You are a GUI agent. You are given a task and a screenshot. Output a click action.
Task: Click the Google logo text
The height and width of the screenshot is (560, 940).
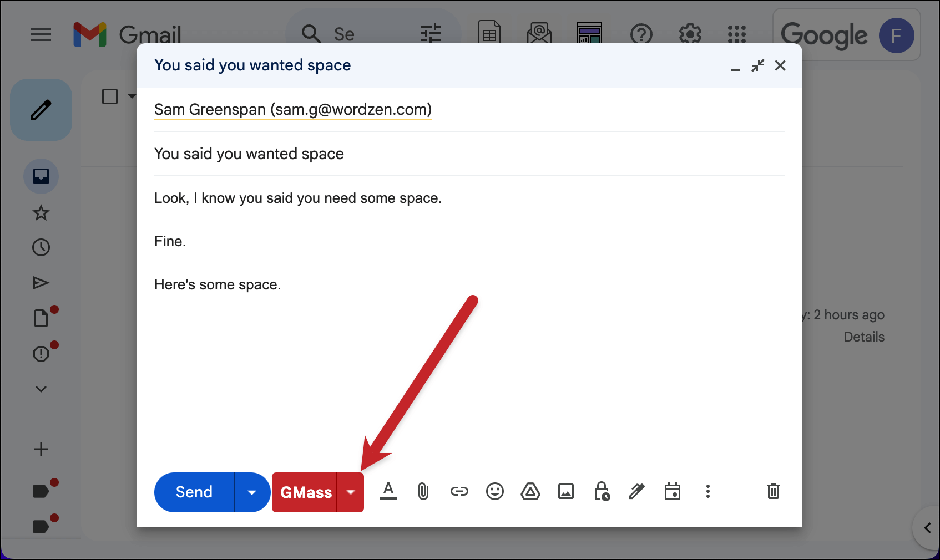click(824, 35)
